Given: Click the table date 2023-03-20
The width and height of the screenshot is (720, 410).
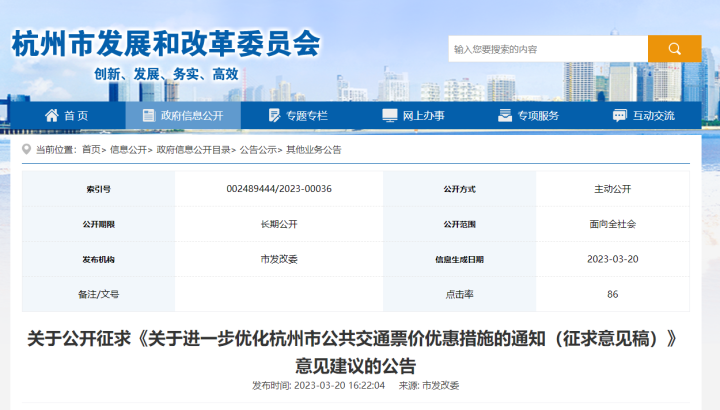Looking at the screenshot, I should pyautogui.click(x=613, y=259).
